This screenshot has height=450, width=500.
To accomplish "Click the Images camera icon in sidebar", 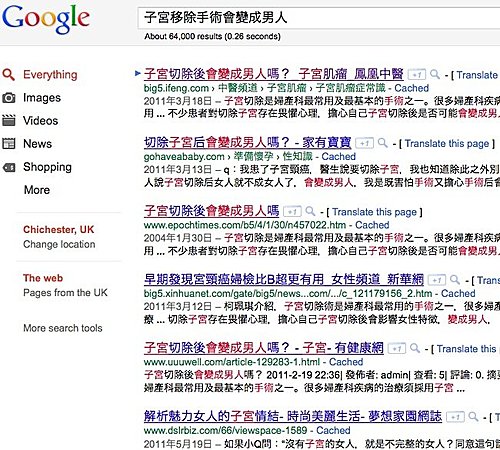I will click(9, 98).
